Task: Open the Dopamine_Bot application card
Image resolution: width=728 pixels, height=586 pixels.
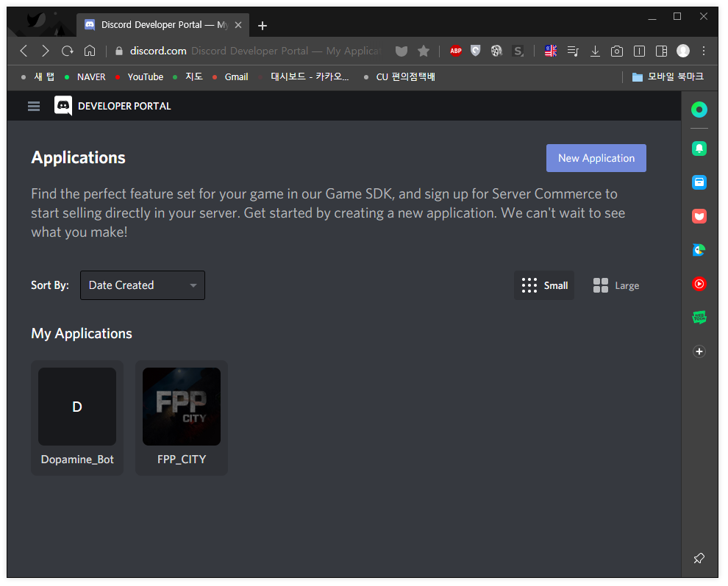Action: (77, 418)
